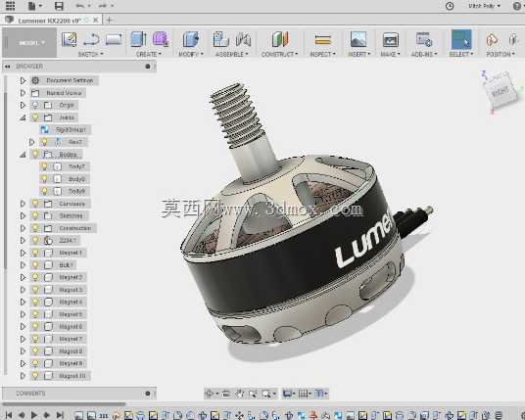Expand the 2204:1 component

tap(23, 240)
